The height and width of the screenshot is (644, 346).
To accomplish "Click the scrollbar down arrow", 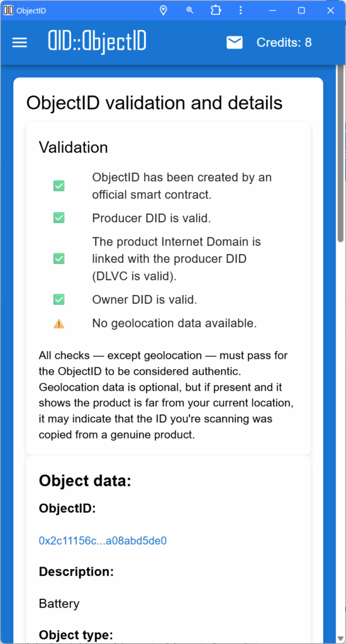I will coord(340,638).
